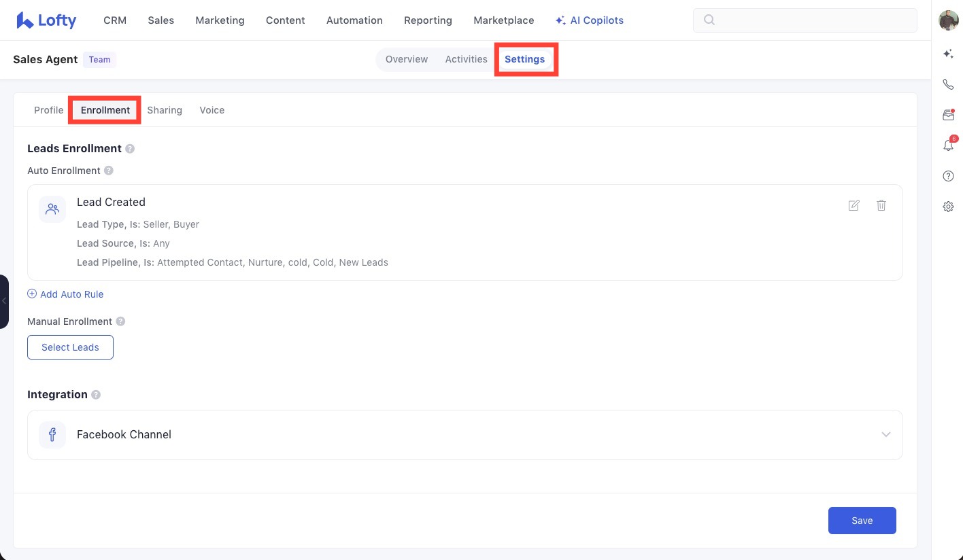
Task: Click the Sales Agent heading
Action: 46,60
